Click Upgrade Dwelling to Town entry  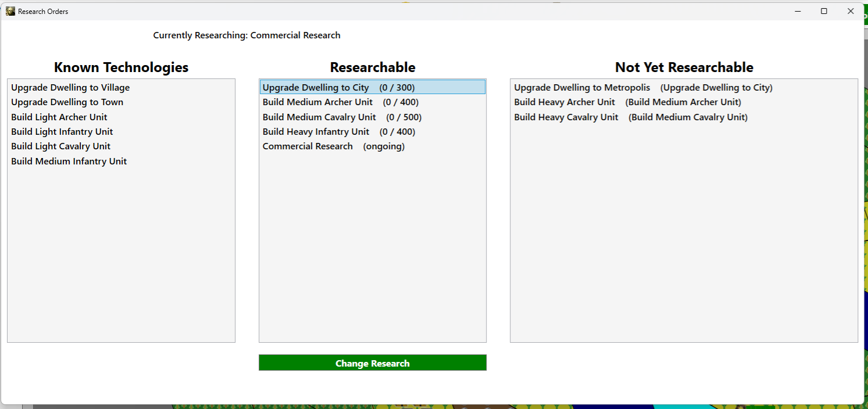[x=67, y=102]
